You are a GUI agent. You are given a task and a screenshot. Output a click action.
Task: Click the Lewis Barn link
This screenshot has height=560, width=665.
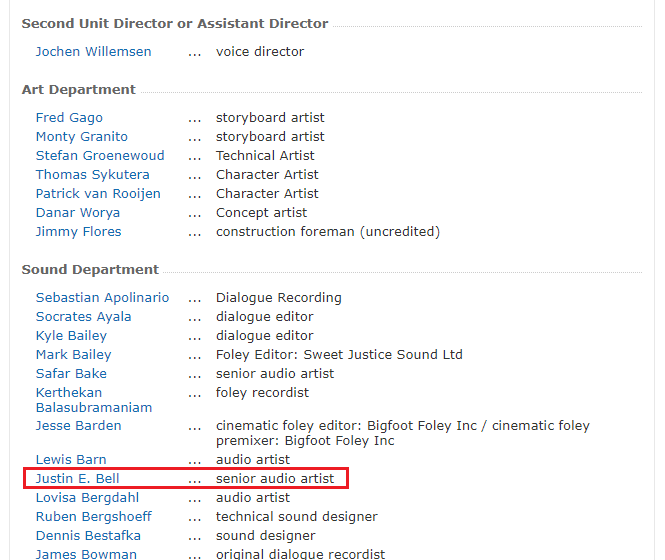point(70,459)
